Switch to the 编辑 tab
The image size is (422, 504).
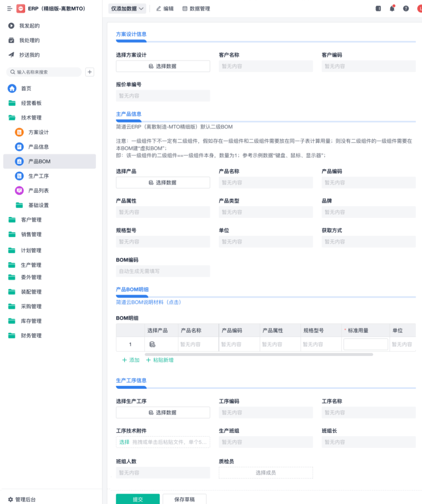click(165, 8)
